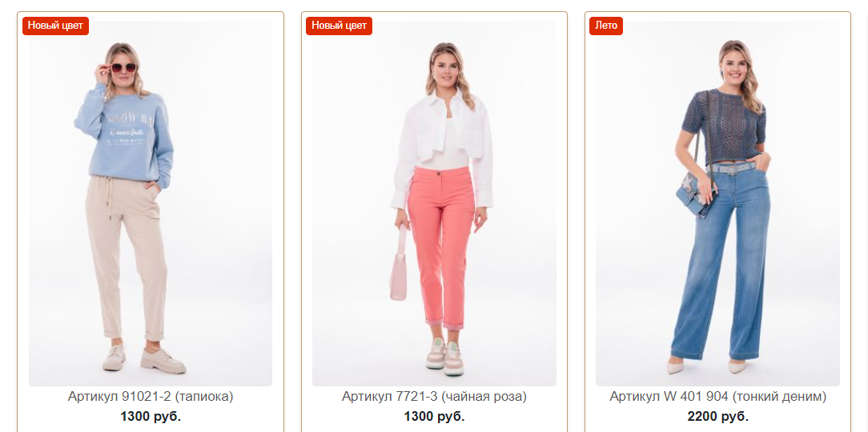Viewport: 868px width, 432px height.
Task: Click the 1300 руб. price under the tea rose item
Action: pos(434,416)
